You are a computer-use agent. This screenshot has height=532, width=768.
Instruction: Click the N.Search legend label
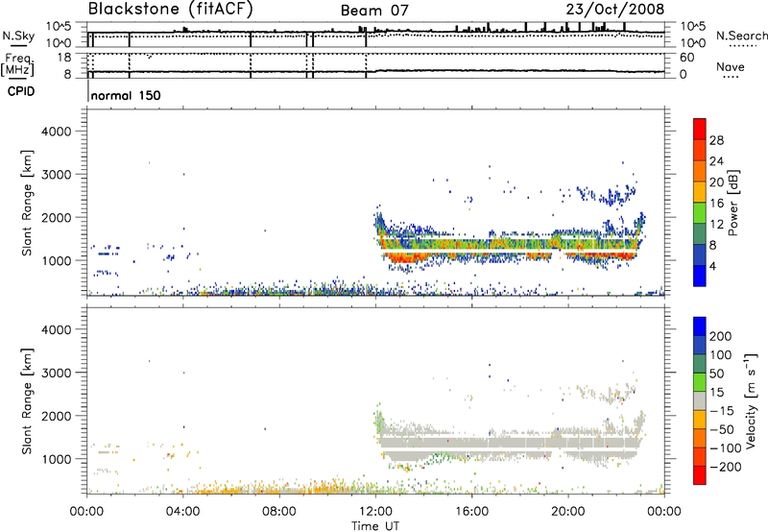[x=741, y=36]
